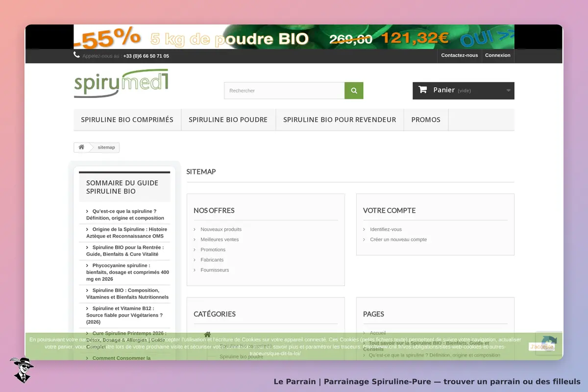Open Nouveaux produits link
The width and height of the screenshot is (588, 392).
[221, 229]
